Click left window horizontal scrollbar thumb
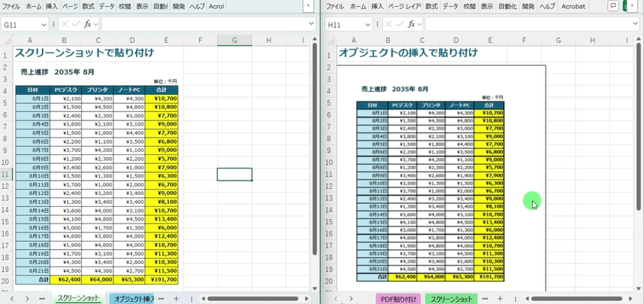The width and height of the screenshot is (644, 304). [x=253, y=299]
